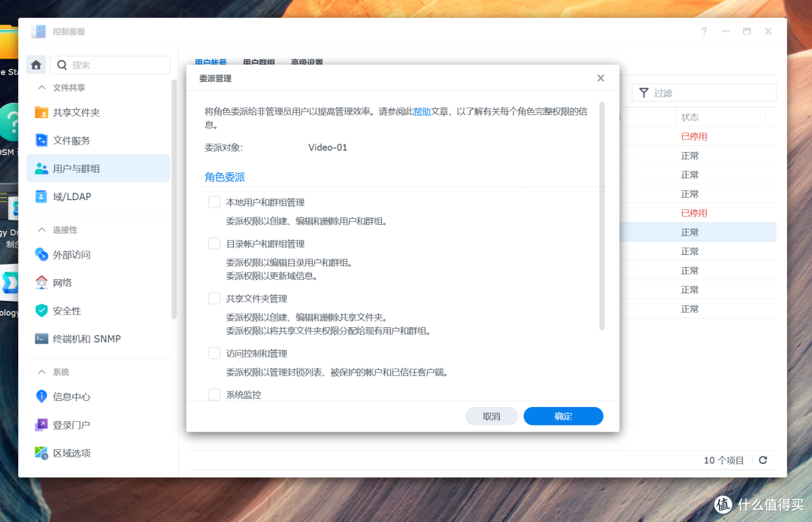Click the 10 个项目 item count
The image size is (812, 522).
(x=723, y=460)
